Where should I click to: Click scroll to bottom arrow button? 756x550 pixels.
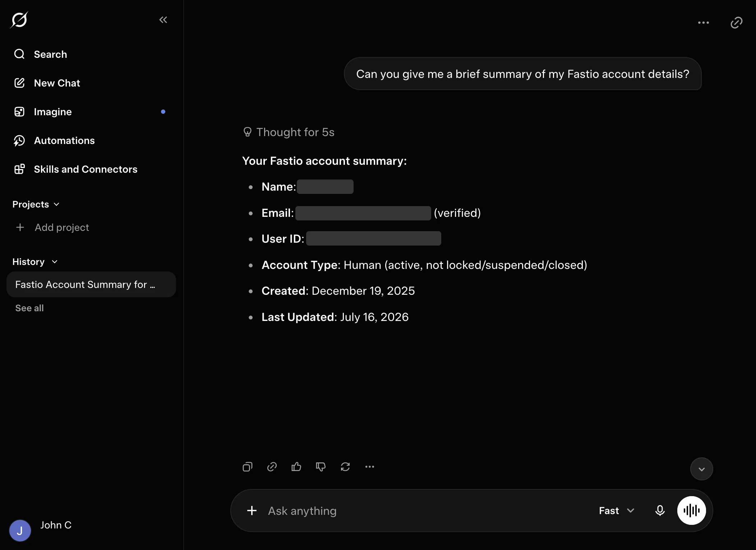coord(702,469)
